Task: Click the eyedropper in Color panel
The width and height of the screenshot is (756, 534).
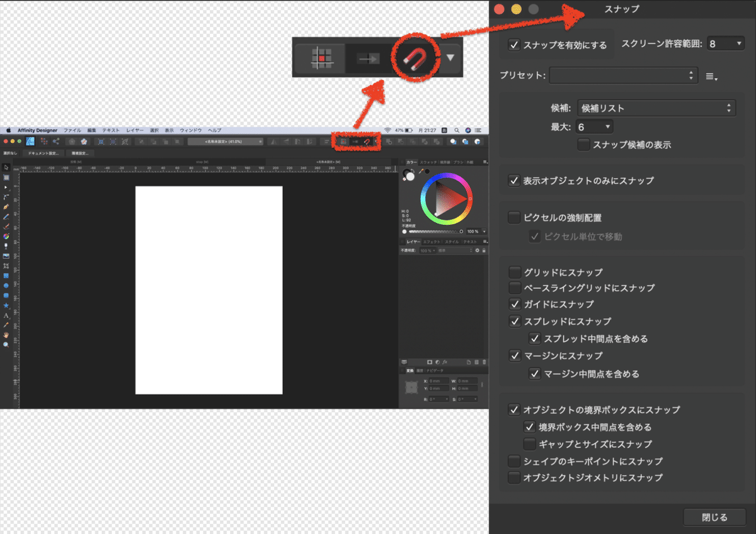Action: point(421,171)
